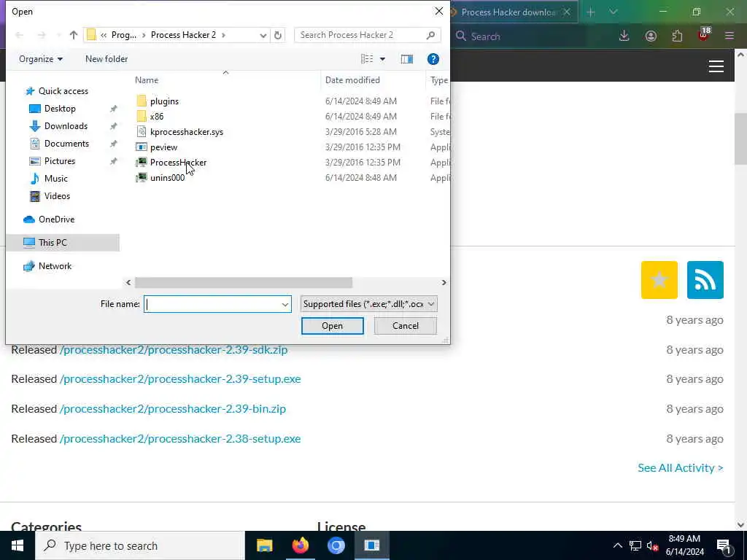Open Firefox application menu button
This screenshot has width=747, height=560.
[729, 36]
